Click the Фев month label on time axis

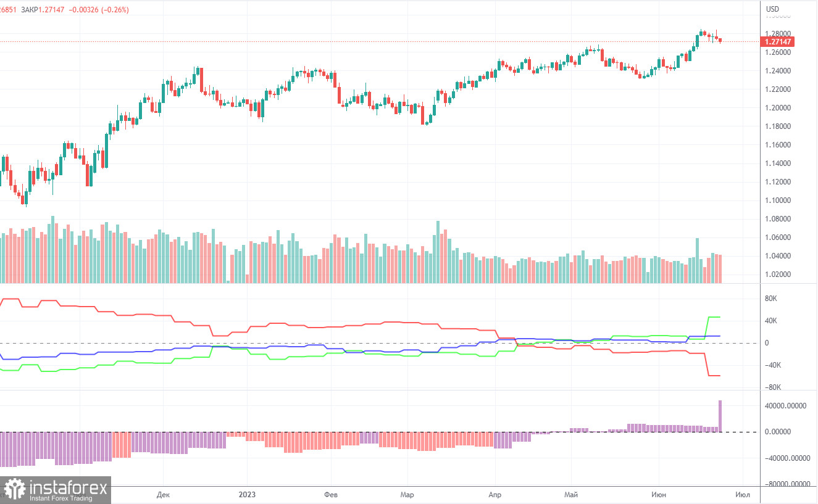point(331,495)
